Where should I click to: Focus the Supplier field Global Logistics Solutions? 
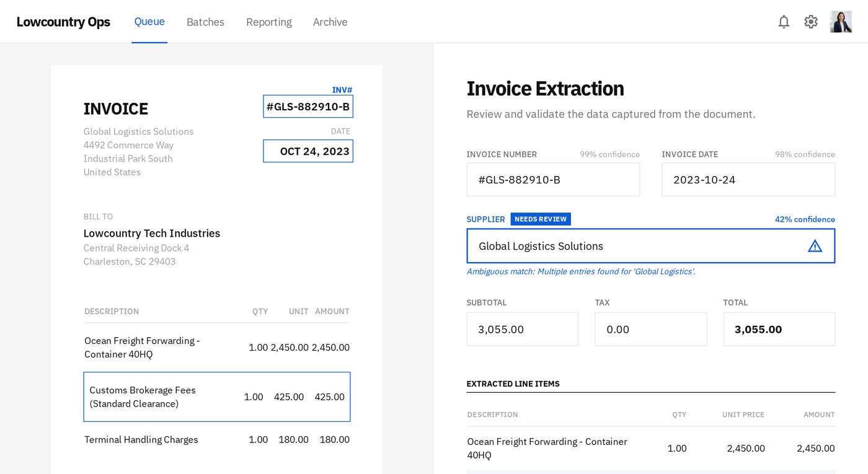click(650, 246)
